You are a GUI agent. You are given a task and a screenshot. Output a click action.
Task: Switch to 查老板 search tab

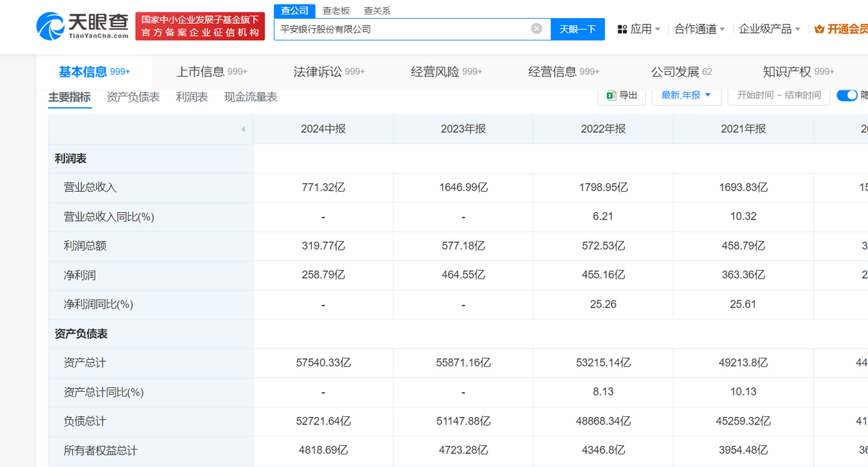pyautogui.click(x=336, y=10)
